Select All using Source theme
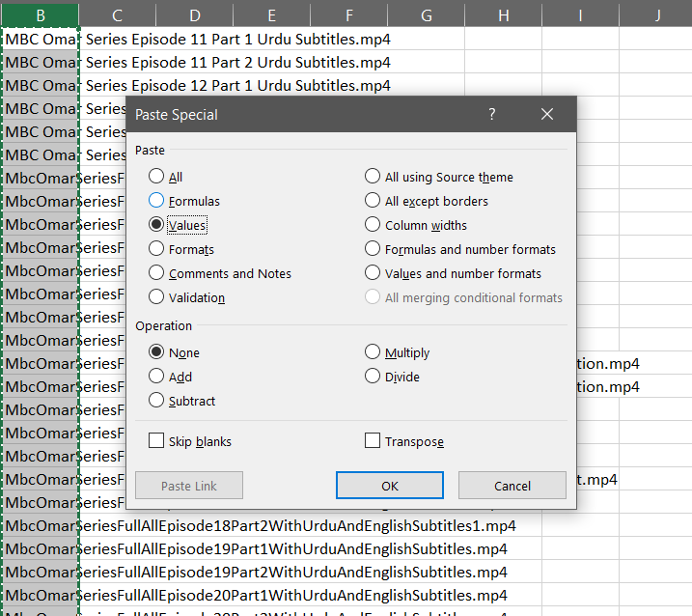The image size is (692, 616). [x=373, y=177]
